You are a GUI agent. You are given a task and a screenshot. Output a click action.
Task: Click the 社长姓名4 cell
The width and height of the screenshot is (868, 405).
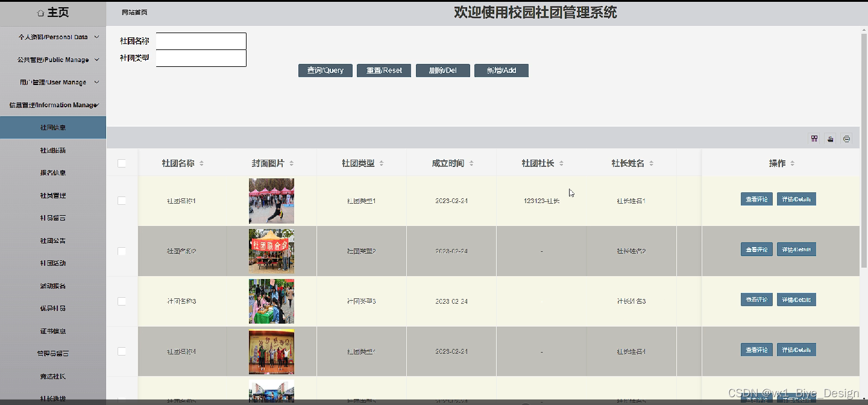[x=631, y=351]
